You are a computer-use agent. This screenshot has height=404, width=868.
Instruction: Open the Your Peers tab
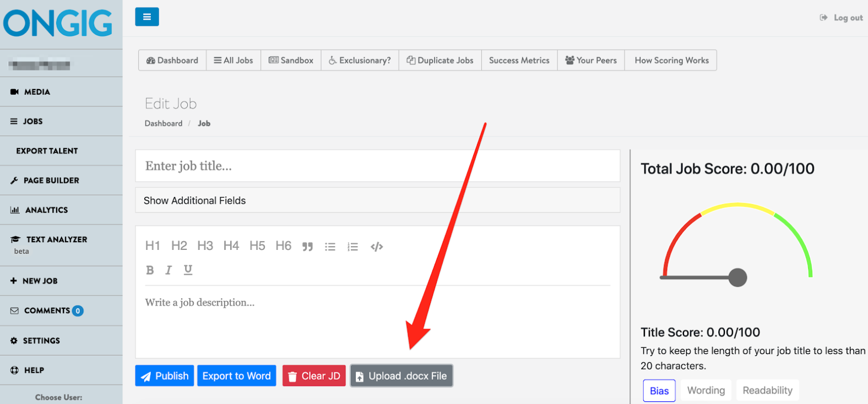coord(591,61)
